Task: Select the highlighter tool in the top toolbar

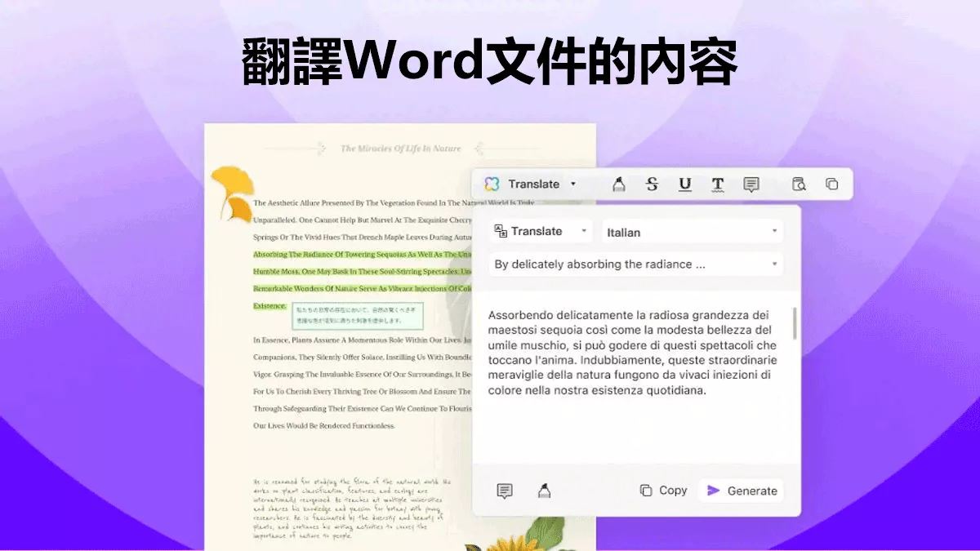Action: [619, 184]
